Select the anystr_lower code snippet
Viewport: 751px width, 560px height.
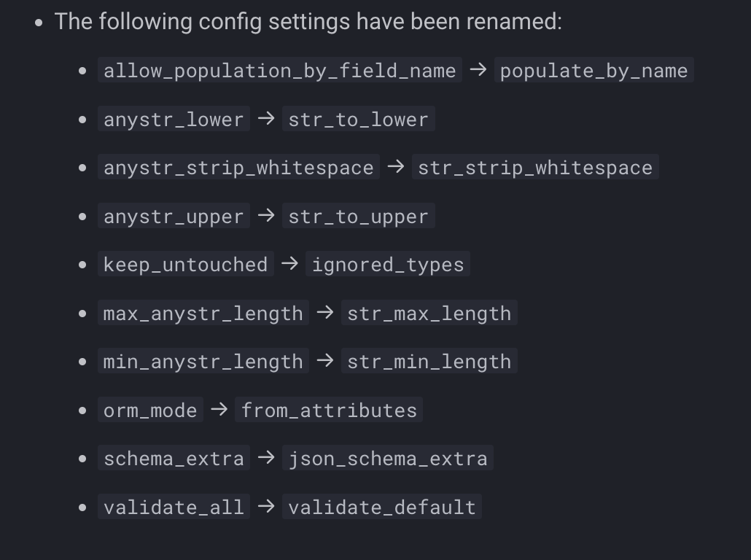(174, 120)
